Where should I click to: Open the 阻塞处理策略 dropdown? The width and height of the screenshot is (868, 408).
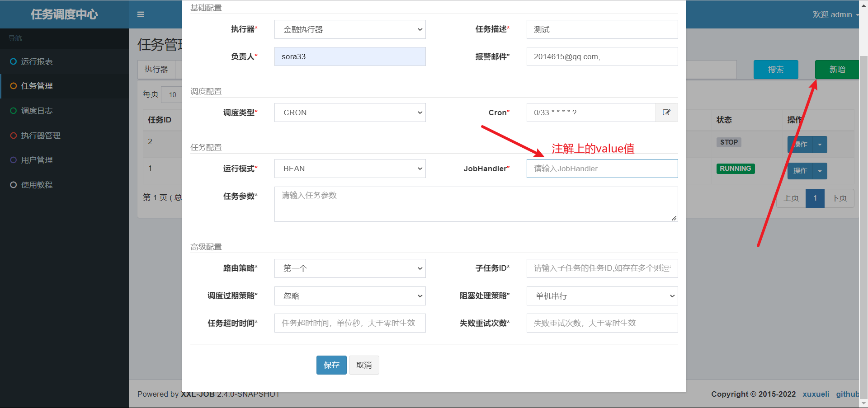(602, 296)
